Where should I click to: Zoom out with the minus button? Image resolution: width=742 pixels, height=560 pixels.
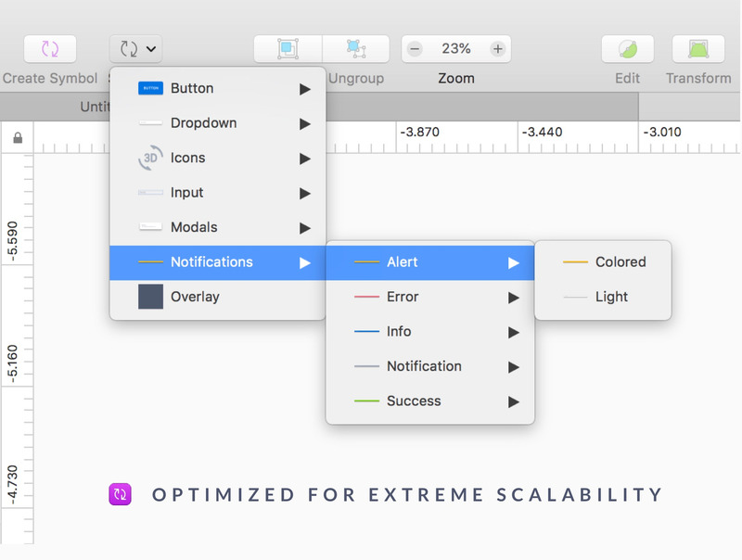415,49
